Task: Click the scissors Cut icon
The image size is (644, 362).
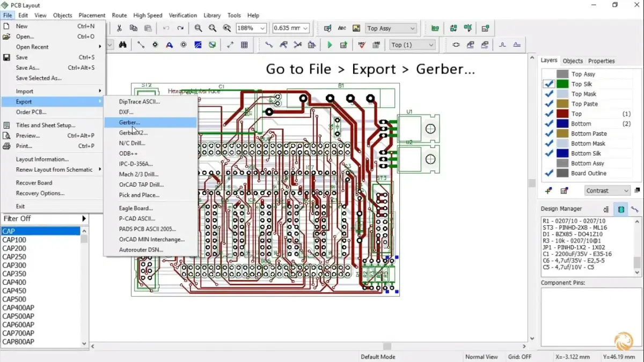Action: [x=119, y=28]
